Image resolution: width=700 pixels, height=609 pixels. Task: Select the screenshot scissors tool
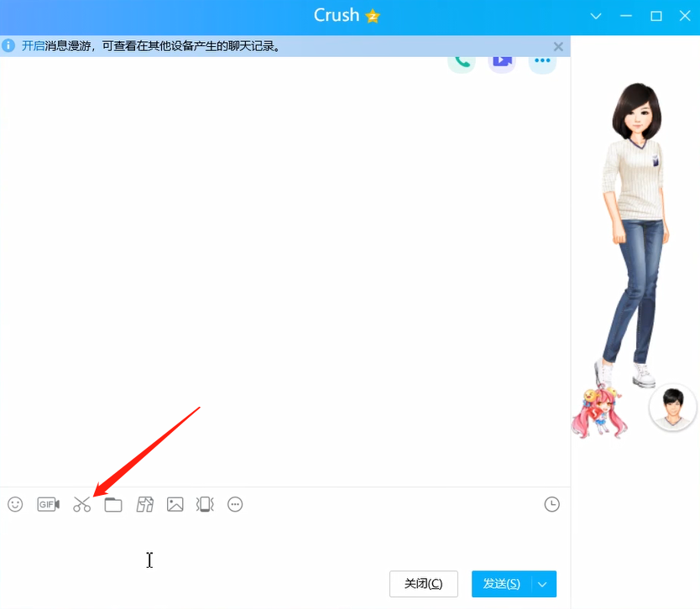coord(81,504)
